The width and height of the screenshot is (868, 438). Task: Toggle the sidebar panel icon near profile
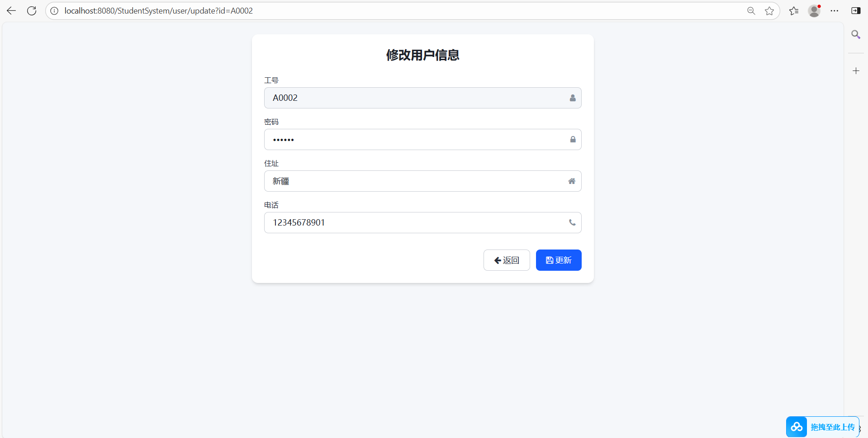coord(856,10)
